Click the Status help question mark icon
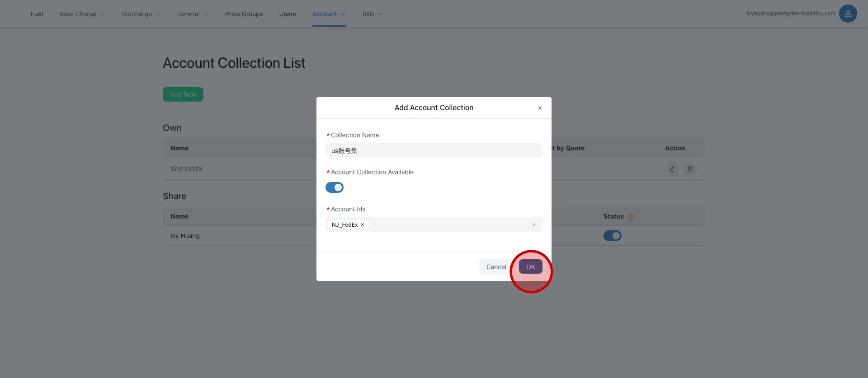The image size is (868, 378). [631, 217]
